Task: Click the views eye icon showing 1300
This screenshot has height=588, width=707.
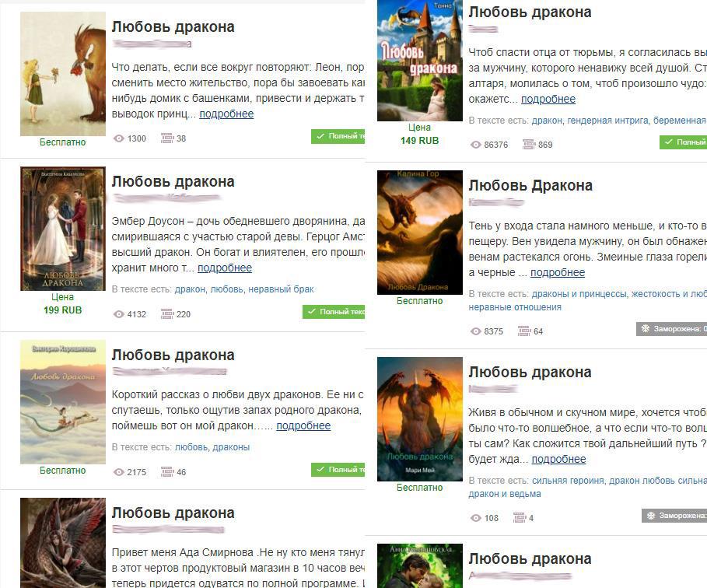Action: point(118,138)
